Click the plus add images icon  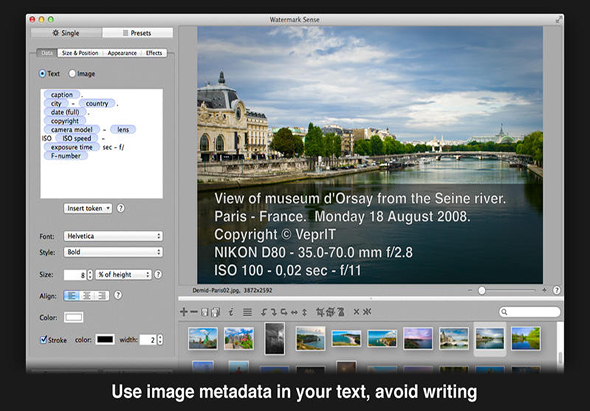point(184,312)
